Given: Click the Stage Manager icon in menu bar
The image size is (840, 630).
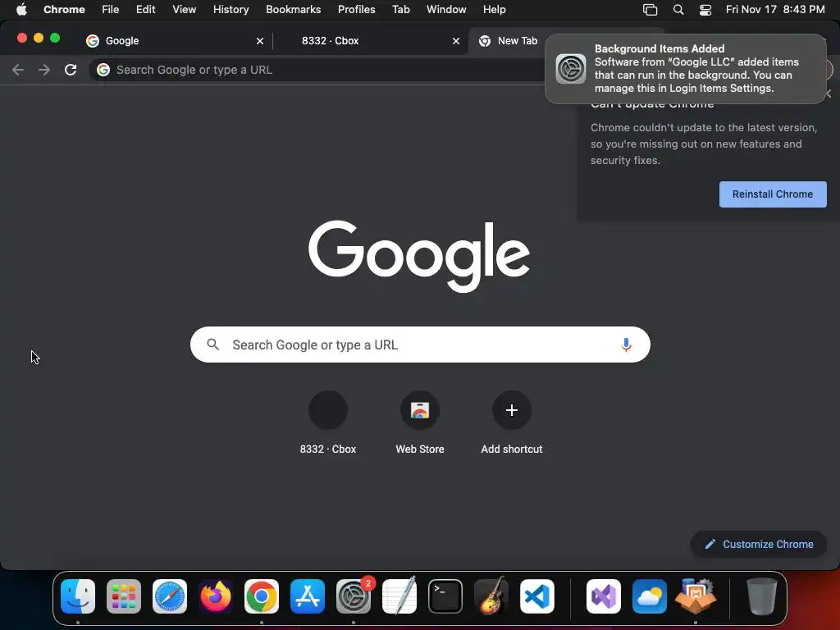Looking at the screenshot, I should point(650,9).
